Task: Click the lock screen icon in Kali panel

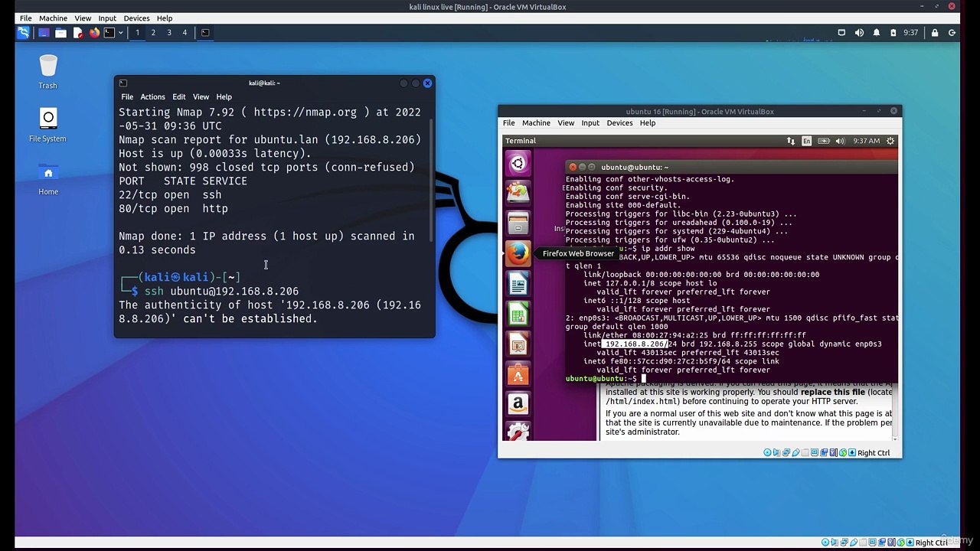Action: point(935,33)
